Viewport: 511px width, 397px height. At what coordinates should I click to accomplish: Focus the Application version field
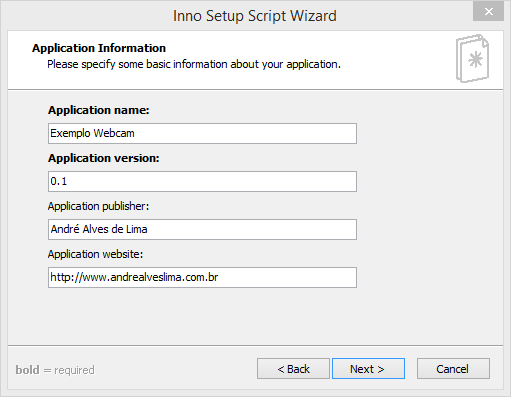pos(202,181)
